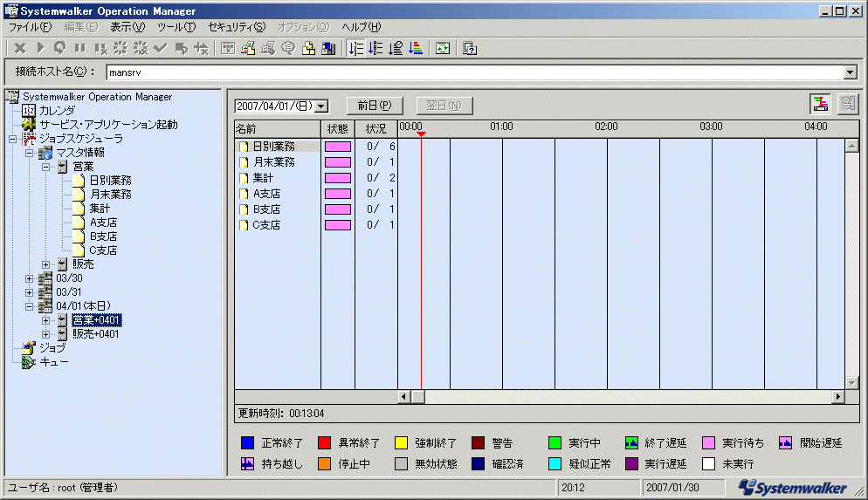Viewport: 868px width, 500px height.
Task: Click the checkmark confirm toolbar icon
Action: [161, 49]
